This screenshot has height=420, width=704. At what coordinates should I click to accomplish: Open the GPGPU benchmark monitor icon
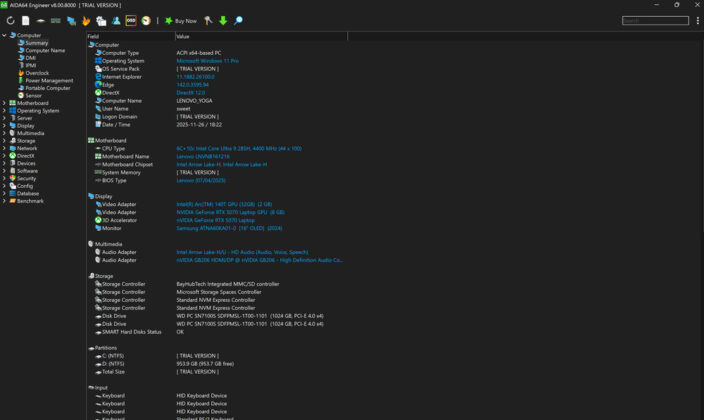tap(71, 21)
